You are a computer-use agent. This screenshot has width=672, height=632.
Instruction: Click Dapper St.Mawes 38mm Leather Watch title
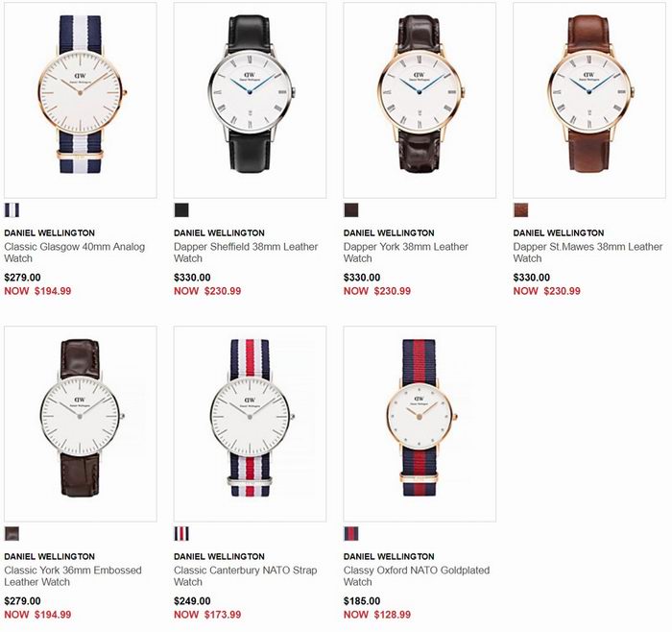pos(588,253)
